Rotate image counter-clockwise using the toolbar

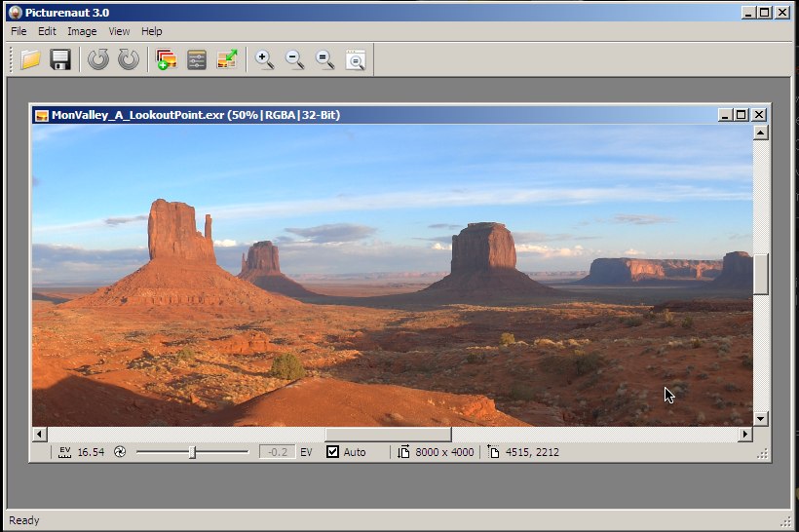coord(97,60)
